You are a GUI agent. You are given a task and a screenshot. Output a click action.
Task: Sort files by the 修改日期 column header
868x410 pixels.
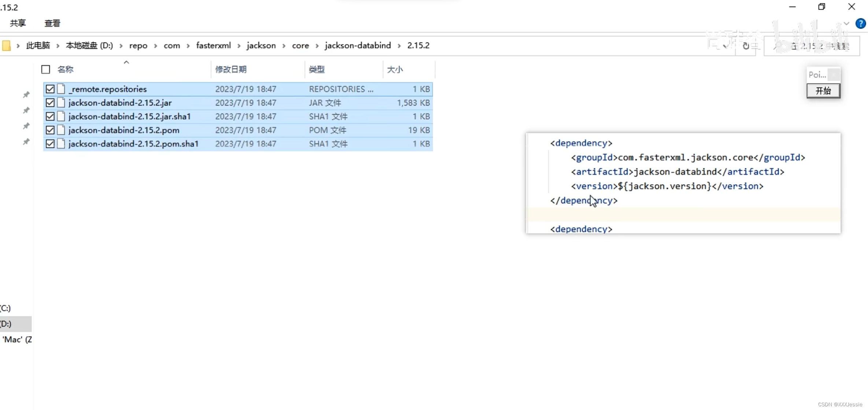(231, 69)
